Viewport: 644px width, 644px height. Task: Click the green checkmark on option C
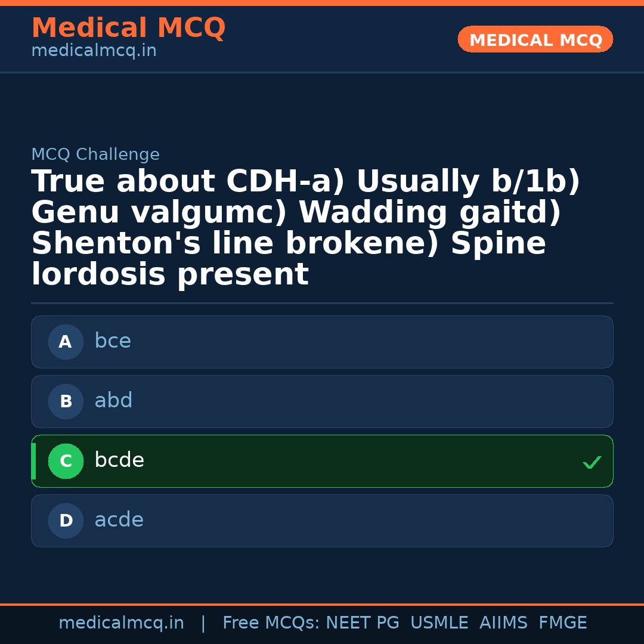point(592,462)
